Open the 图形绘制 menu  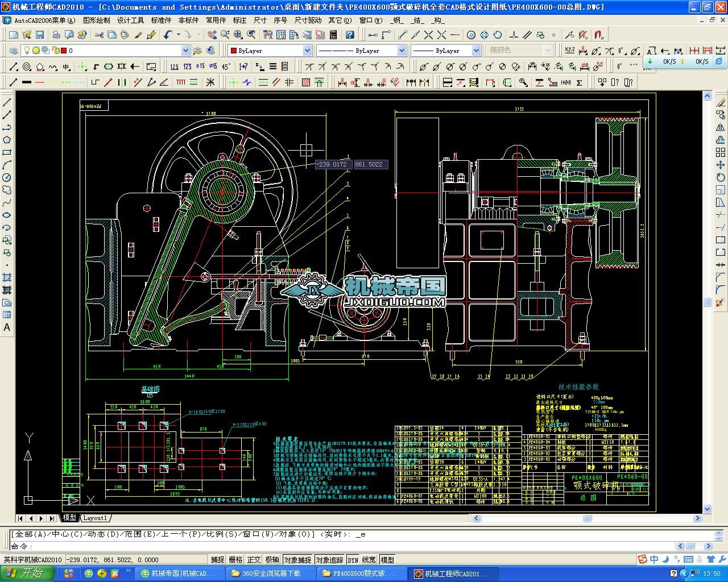pyautogui.click(x=97, y=20)
